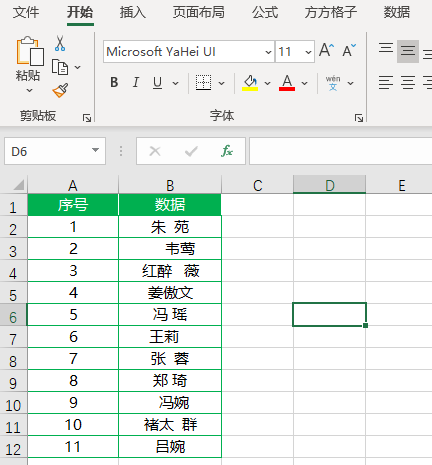The image size is (432, 465).
Task: Apply the borders icon
Action: click(203, 83)
